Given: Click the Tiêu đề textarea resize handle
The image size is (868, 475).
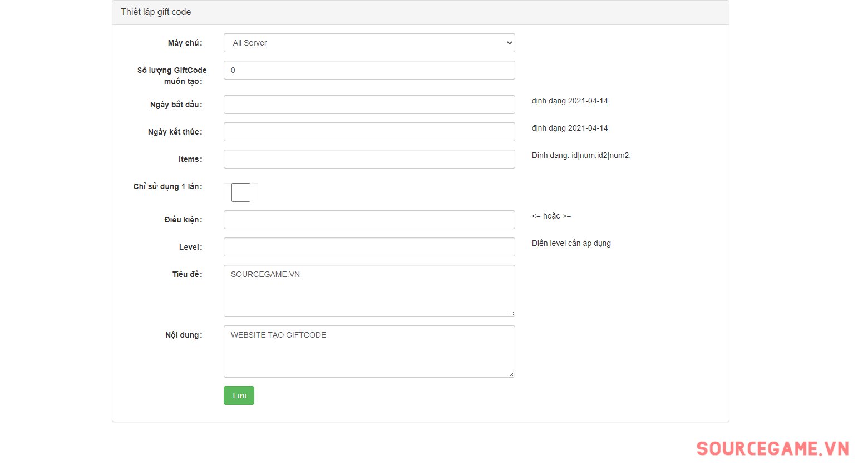Looking at the screenshot, I should (x=511, y=313).
